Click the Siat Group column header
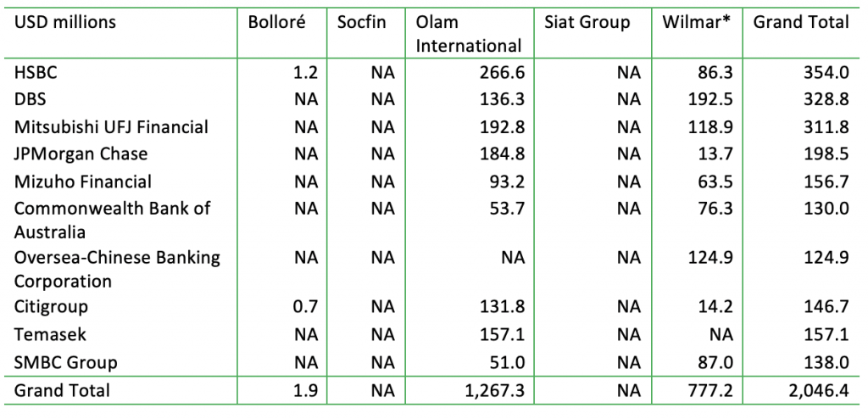The height and width of the screenshot is (419, 868). 587,22
